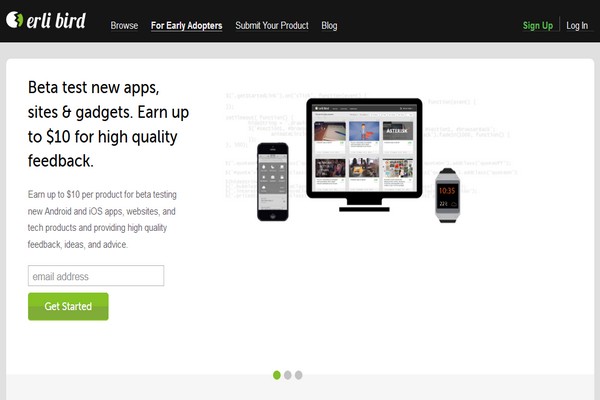
Task: Click the Get Started button
Action: tap(68, 306)
